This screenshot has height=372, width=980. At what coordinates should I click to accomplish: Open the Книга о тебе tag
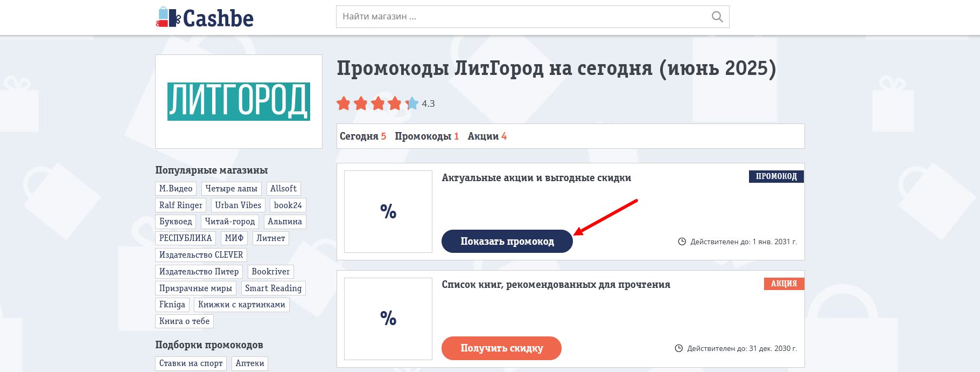pyautogui.click(x=184, y=321)
